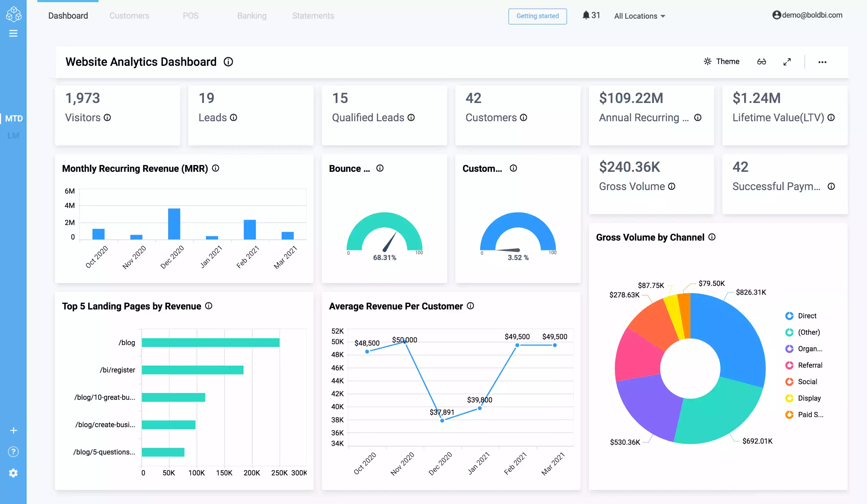Open the Banking tab
This screenshot has height=504, width=867.
(x=252, y=16)
